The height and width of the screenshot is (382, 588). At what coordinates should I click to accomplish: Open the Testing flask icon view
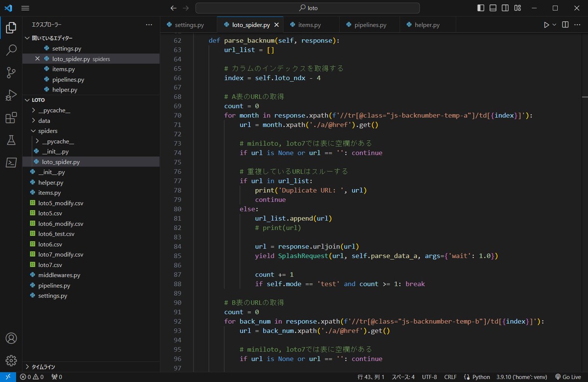tap(11, 140)
